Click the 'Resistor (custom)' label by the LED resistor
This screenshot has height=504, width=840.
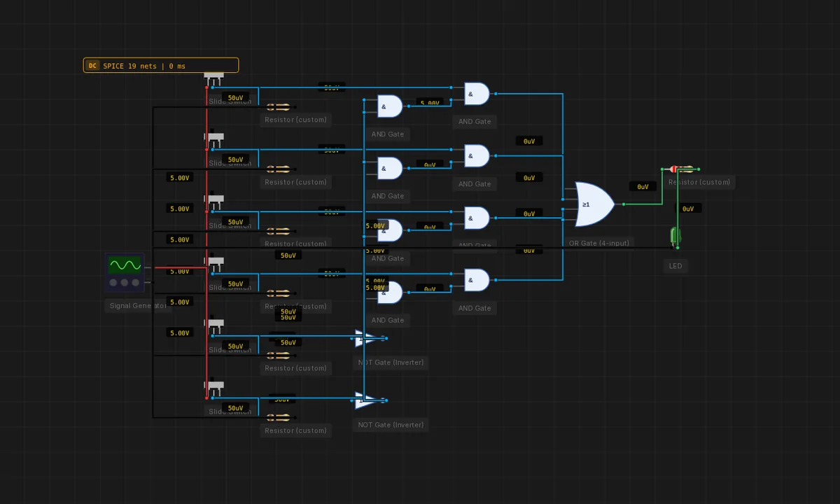699,182
